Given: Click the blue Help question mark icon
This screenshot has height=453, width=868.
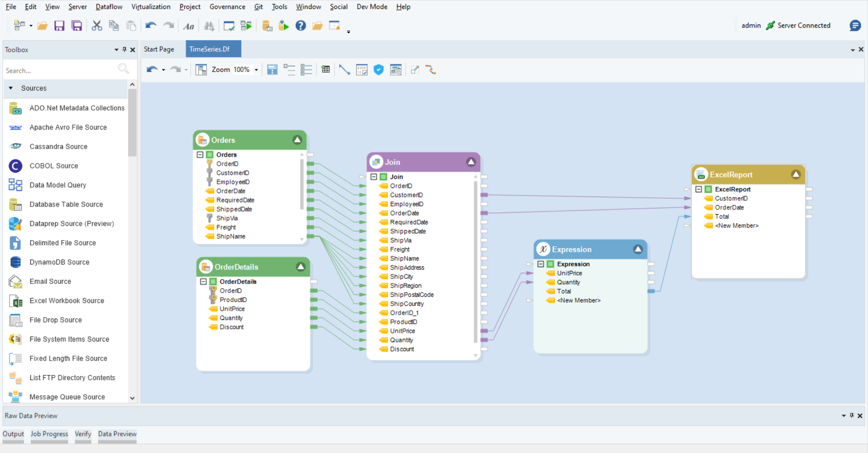Looking at the screenshot, I should coord(301,26).
